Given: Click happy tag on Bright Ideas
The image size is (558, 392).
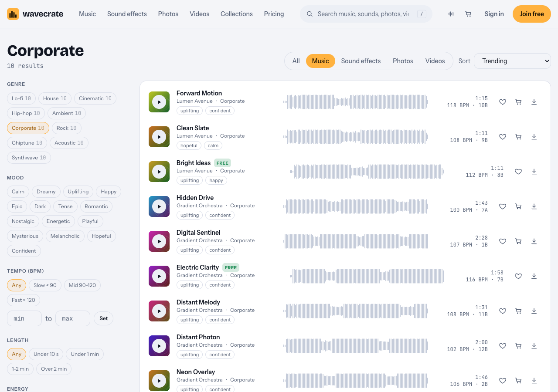Looking at the screenshot, I should tap(216, 180).
